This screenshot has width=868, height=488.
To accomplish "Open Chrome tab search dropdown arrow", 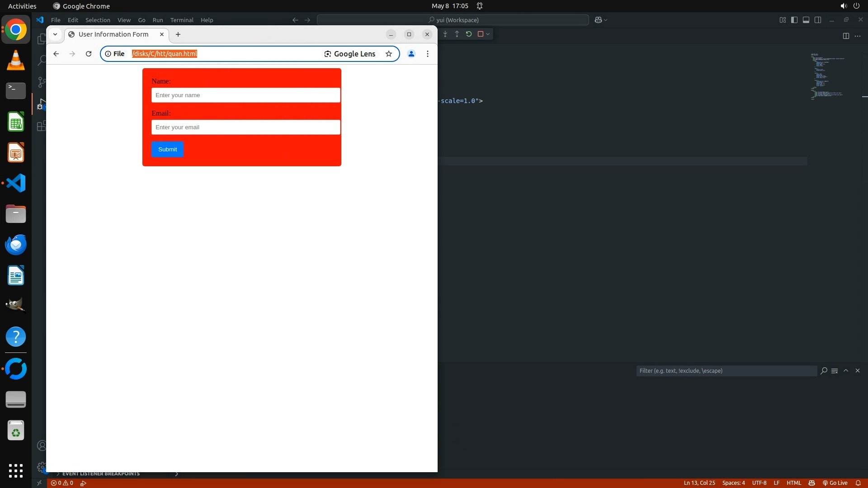I will click(55, 34).
